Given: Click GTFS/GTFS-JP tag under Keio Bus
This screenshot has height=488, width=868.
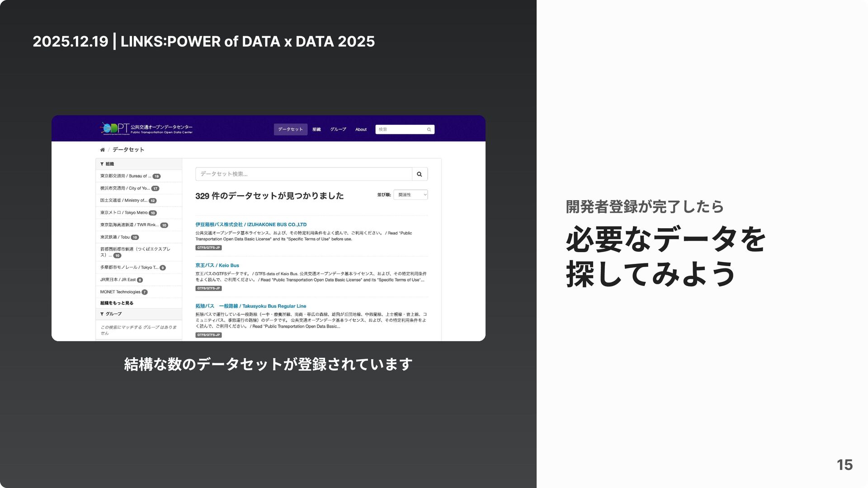Looking at the screenshot, I should [208, 288].
